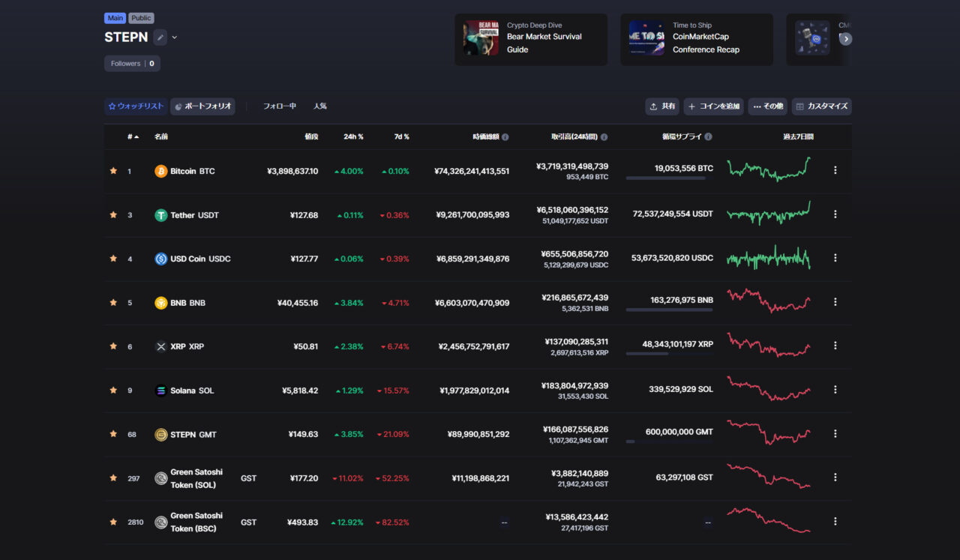Open Green Satoshi Token (SOL) three-dot menu
This screenshot has height=560, width=960.
tap(835, 477)
